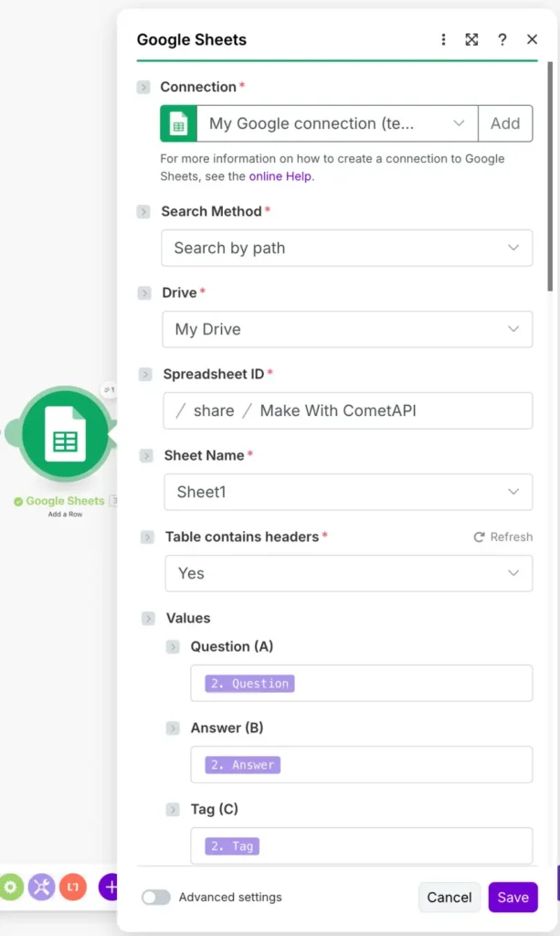
Task: Open the three-dot options menu
Action: click(x=443, y=39)
